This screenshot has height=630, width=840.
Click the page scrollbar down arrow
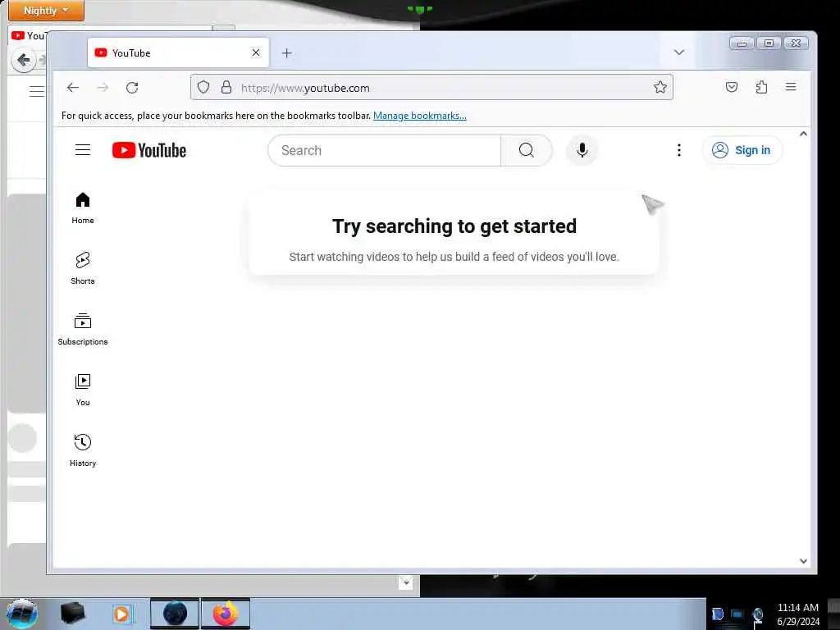coord(803,561)
